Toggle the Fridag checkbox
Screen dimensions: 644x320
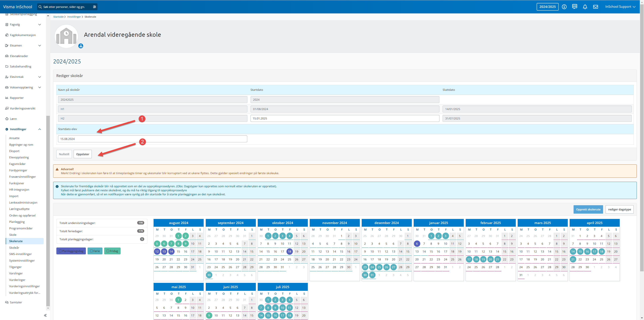[108, 251]
